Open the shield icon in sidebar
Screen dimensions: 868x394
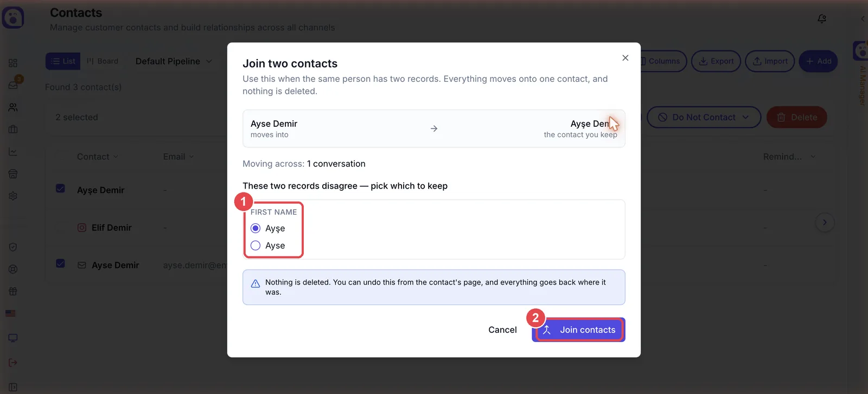(x=13, y=247)
